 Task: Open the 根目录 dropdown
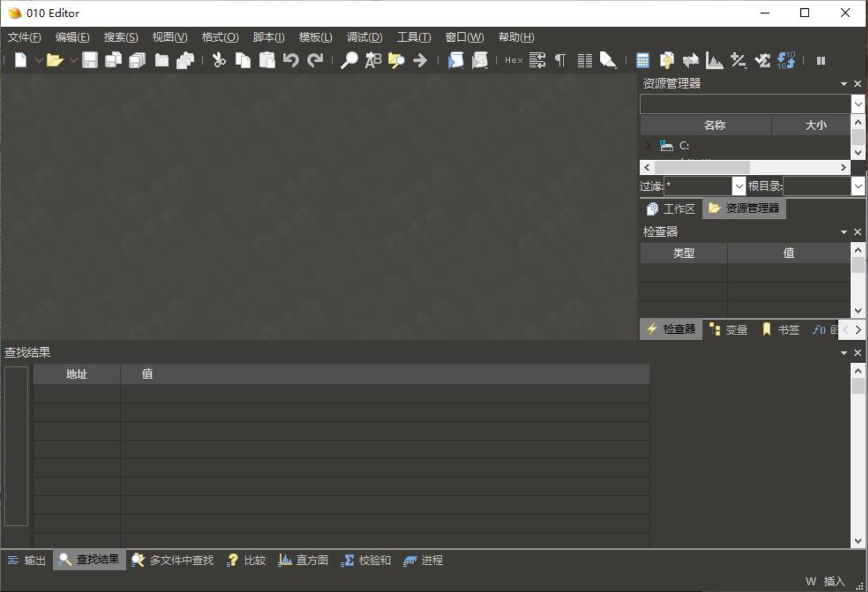tap(858, 187)
